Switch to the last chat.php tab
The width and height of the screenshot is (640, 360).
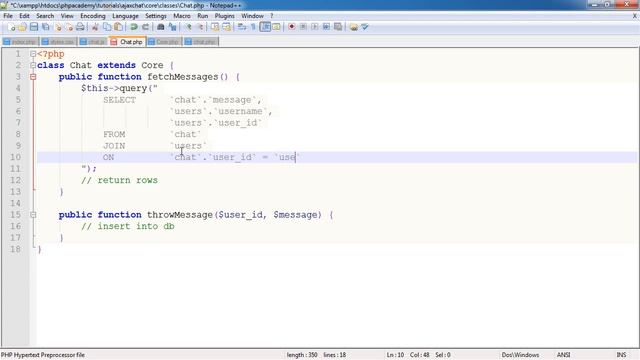coord(201,42)
